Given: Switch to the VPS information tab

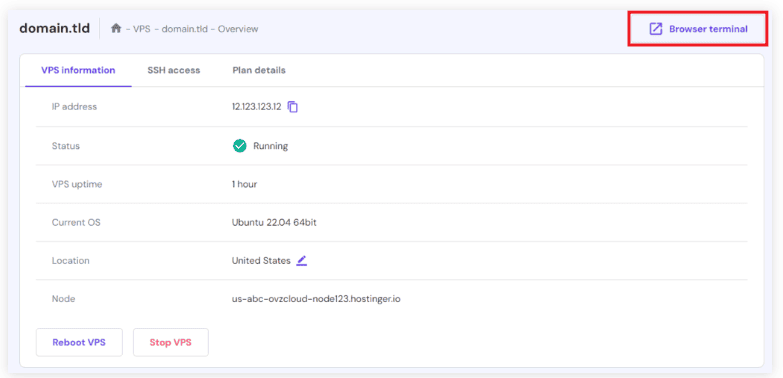Looking at the screenshot, I should click(x=78, y=70).
